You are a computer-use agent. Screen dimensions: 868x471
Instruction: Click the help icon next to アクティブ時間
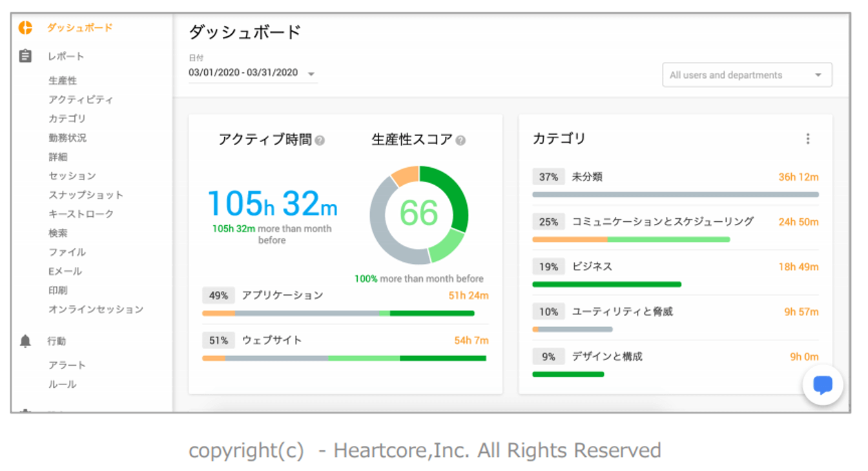[x=320, y=140]
